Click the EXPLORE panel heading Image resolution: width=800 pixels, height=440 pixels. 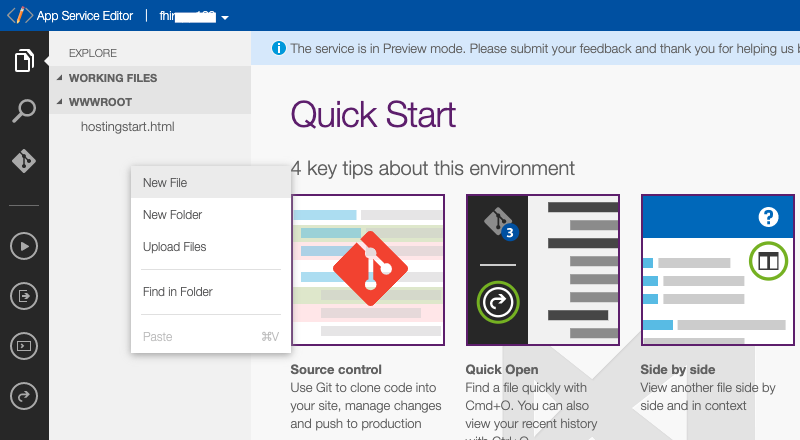93,53
